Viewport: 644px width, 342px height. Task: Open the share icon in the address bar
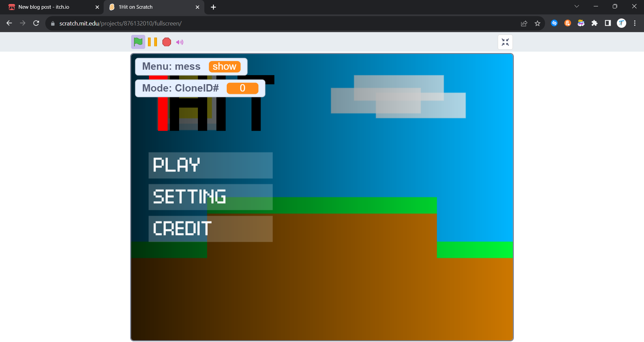(524, 23)
